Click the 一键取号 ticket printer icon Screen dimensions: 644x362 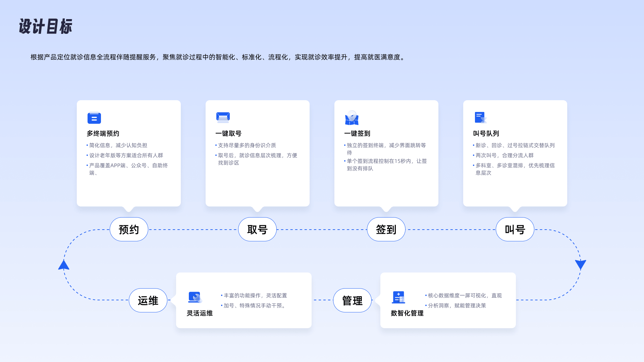click(223, 117)
